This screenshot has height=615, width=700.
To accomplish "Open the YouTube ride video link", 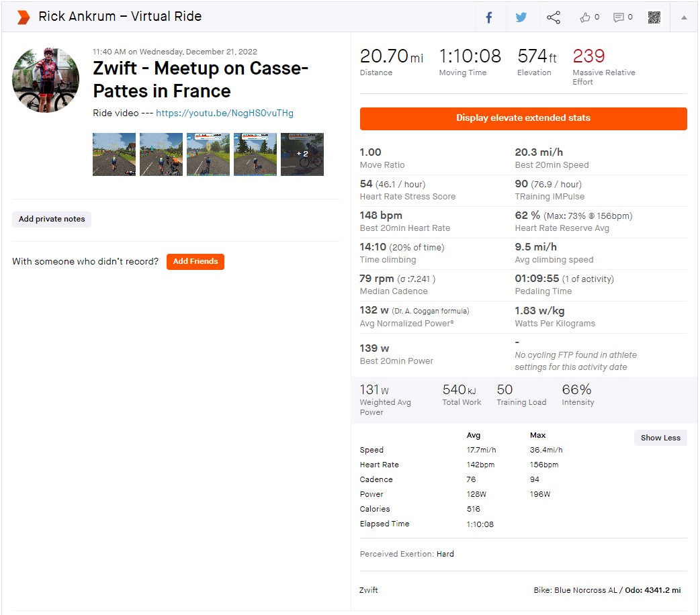I will tap(224, 113).
